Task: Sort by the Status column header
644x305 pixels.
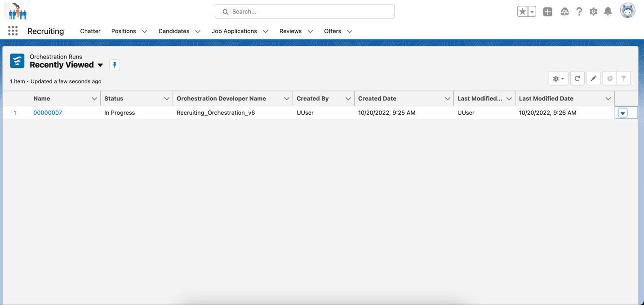Action: (x=114, y=99)
